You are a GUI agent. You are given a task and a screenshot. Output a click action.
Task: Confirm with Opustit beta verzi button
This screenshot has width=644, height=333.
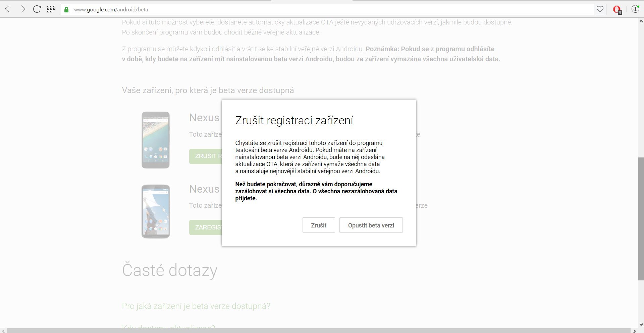pyautogui.click(x=371, y=225)
